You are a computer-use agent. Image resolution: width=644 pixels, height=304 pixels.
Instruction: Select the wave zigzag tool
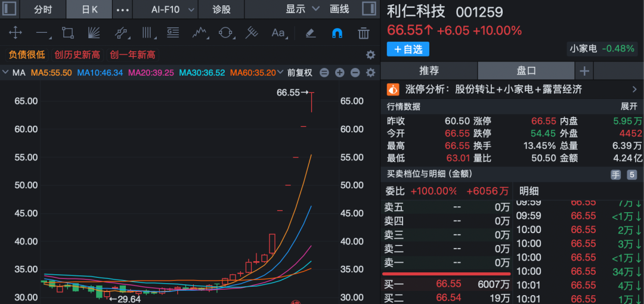[200, 33]
